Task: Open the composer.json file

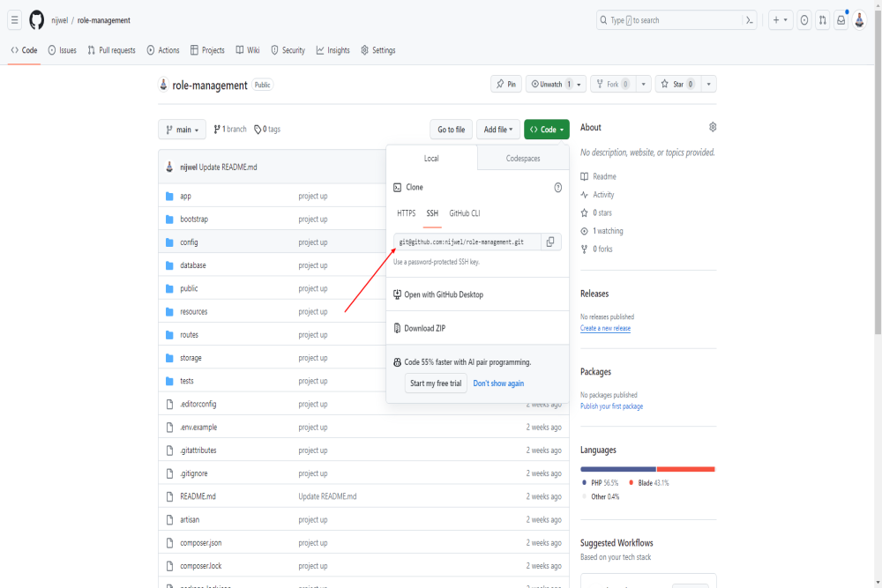Action: pos(201,543)
